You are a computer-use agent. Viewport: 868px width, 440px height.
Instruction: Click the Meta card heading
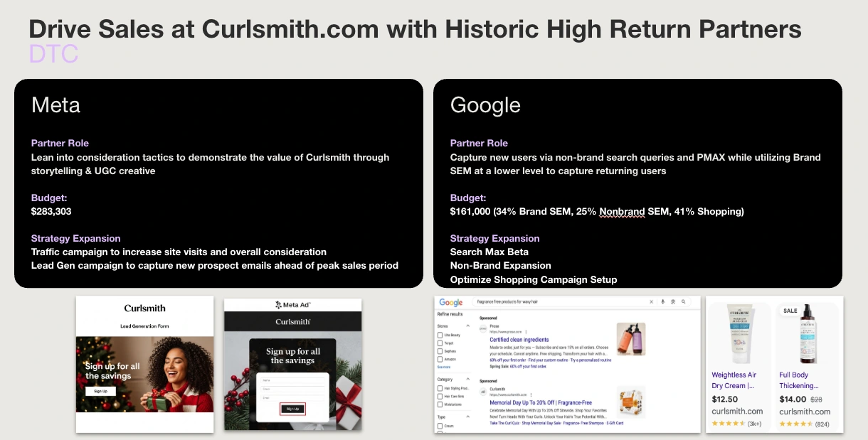point(55,105)
